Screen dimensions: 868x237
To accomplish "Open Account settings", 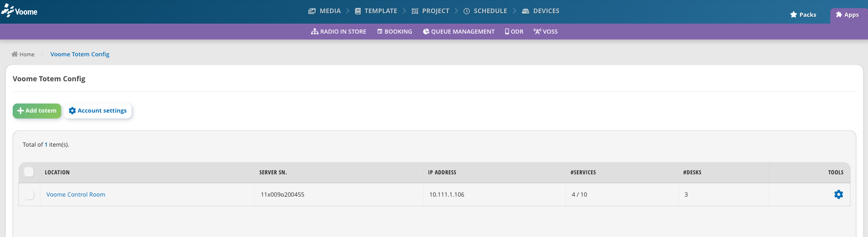I will pos(98,111).
